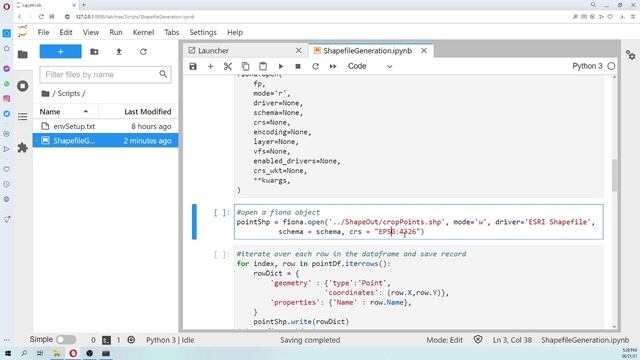Click the notebook vertical scrollbar
The image size is (640, 360).
pyautogui.click(x=615, y=176)
